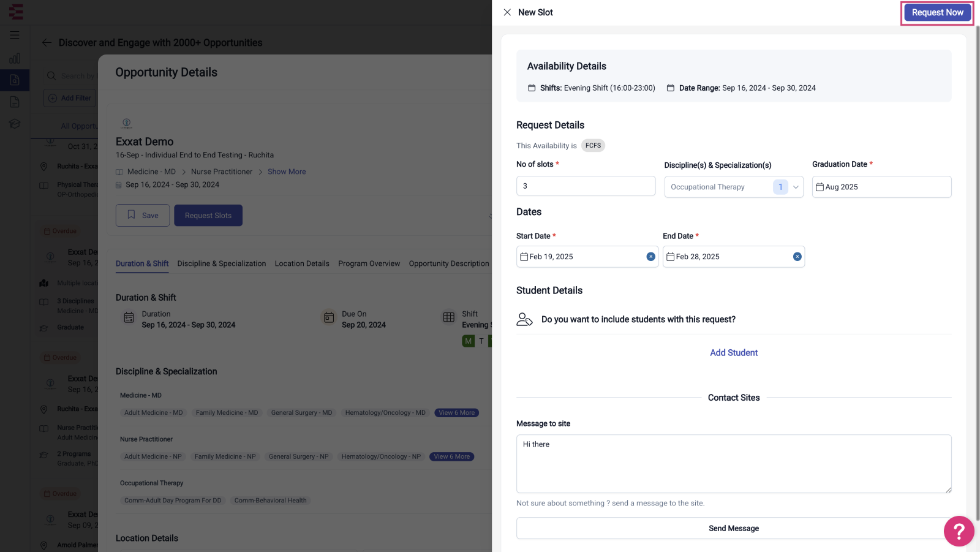980x552 pixels.
Task: Clear the End Date value
Action: tap(797, 257)
